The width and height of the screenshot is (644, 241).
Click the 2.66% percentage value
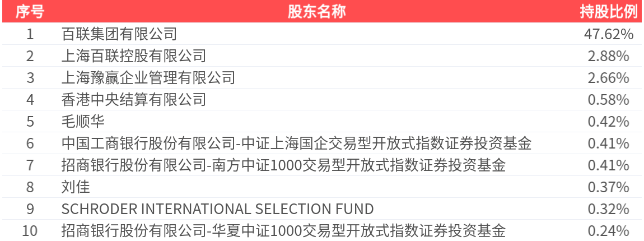click(x=609, y=78)
